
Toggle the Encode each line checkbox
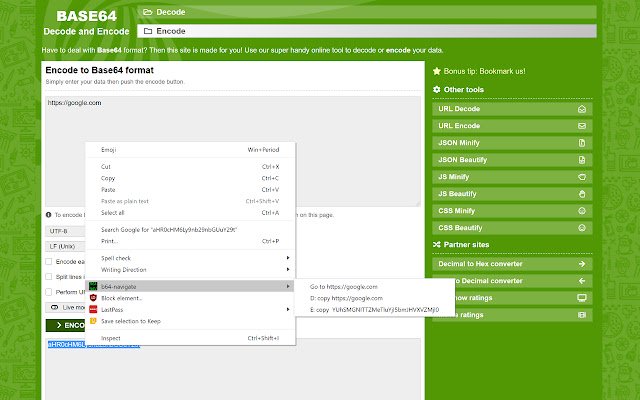49,261
